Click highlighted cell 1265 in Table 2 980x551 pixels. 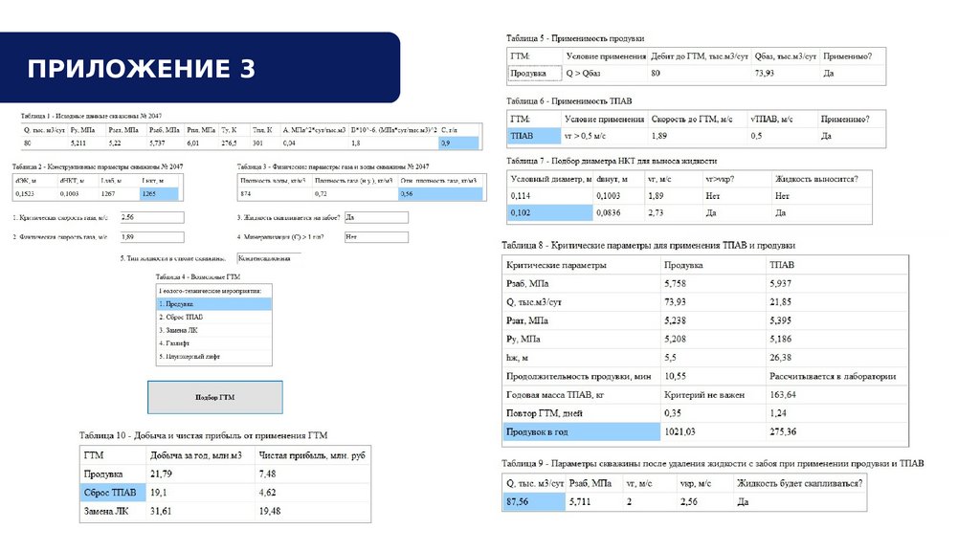point(159,193)
